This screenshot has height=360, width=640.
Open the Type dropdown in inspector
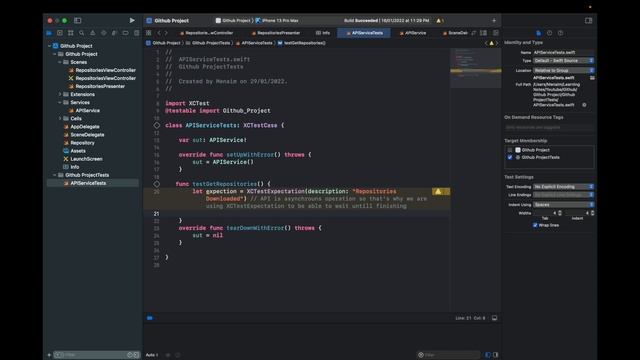click(563, 60)
